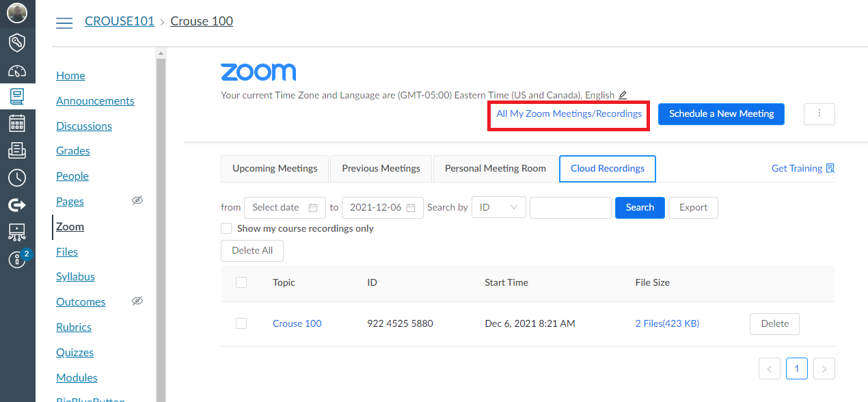Image resolution: width=868 pixels, height=402 pixels.
Task: Open Home in course navigation
Action: point(70,75)
